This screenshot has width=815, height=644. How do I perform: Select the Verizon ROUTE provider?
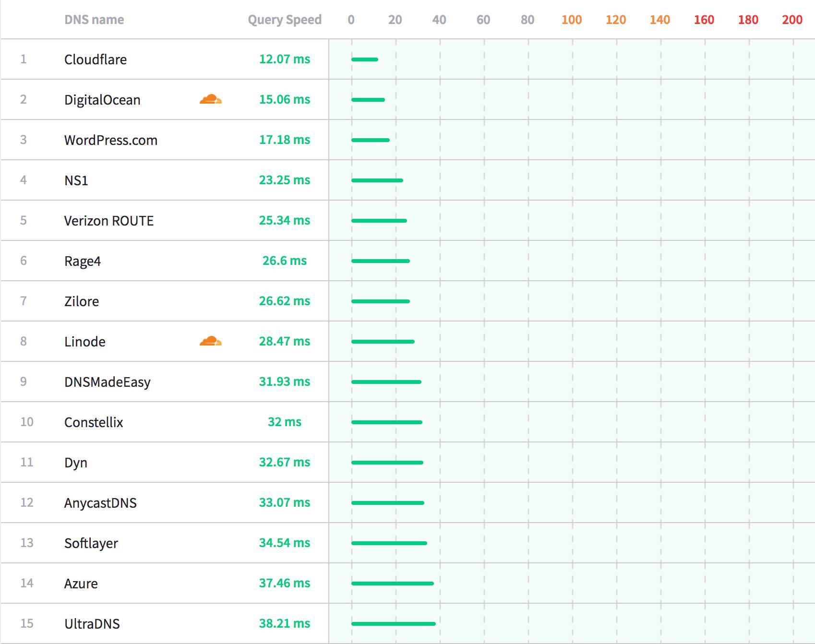pos(109,221)
